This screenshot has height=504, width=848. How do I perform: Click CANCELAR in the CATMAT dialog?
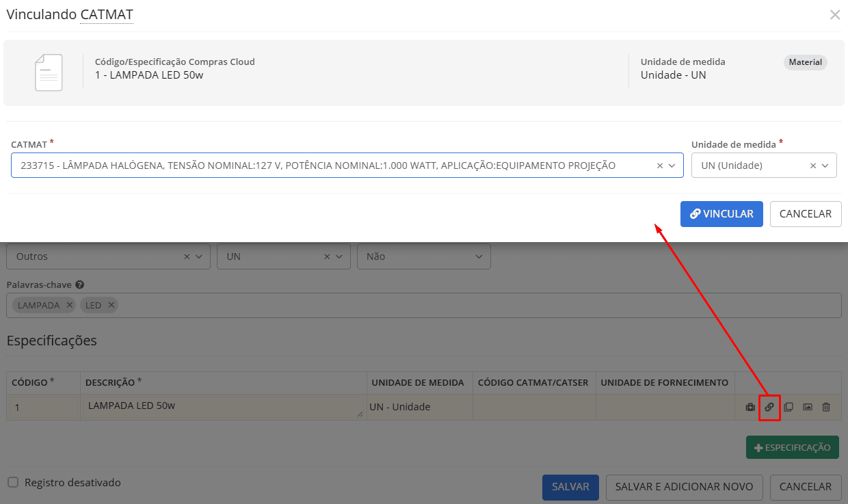tap(805, 213)
